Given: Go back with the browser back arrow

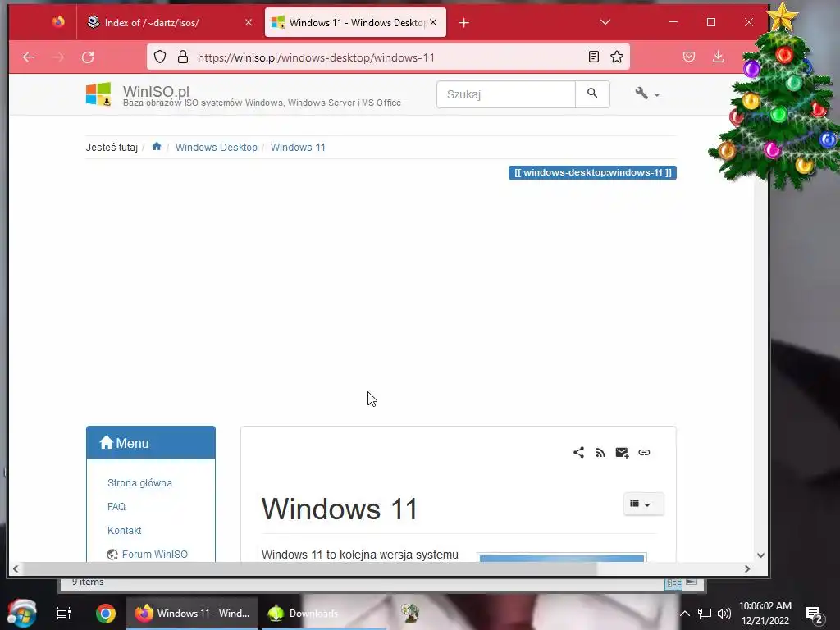Looking at the screenshot, I should pos(29,57).
